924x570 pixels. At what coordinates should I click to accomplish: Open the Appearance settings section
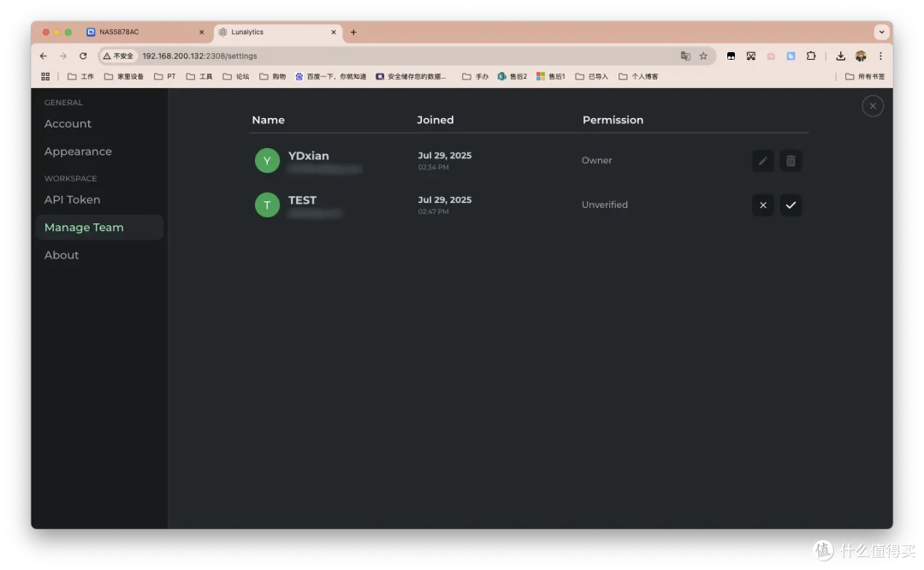point(78,151)
